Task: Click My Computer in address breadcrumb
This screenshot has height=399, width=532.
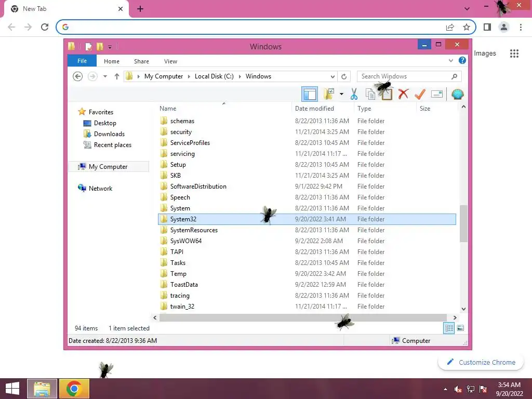Action: pyautogui.click(x=164, y=76)
